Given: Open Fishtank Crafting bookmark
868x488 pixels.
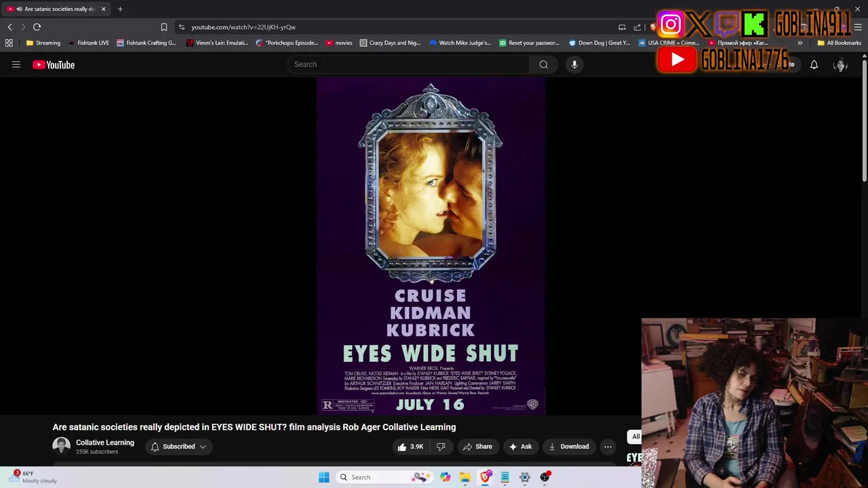Looking at the screenshot, I should 146,43.
